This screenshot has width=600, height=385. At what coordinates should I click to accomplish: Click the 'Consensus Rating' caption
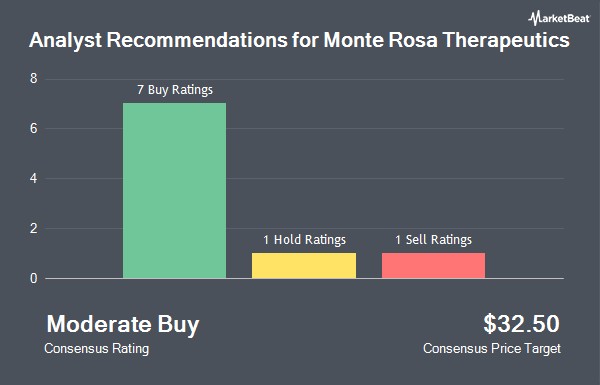tap(96, 349)
